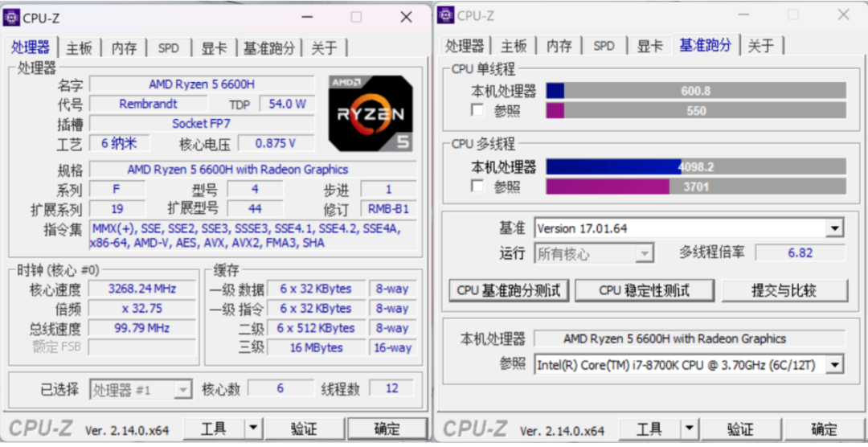The image size is (868, 447).
Task: Click the 核心数 value 6
Action: click(280, 388)
